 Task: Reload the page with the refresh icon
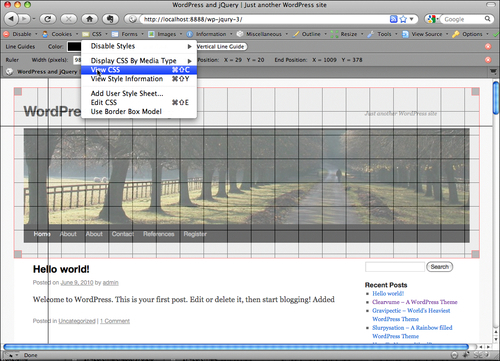pyautogui.click(x=48, y=19)
